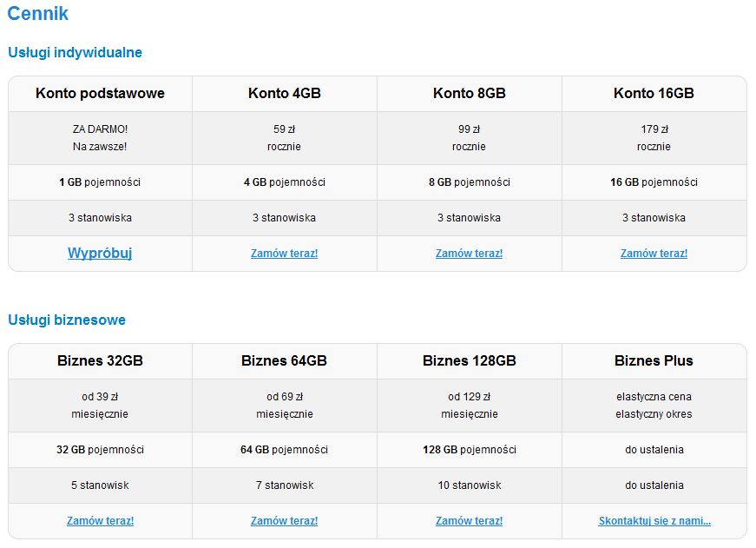Click the Biznes Plus column header

[x=654, y=360]
